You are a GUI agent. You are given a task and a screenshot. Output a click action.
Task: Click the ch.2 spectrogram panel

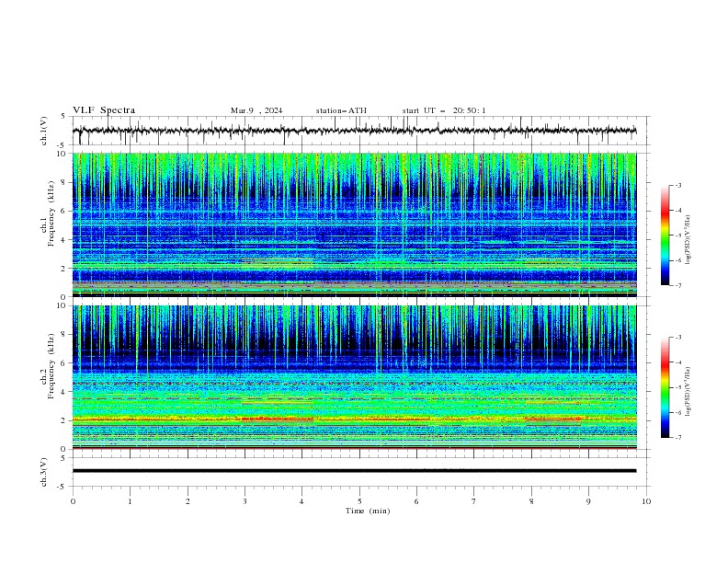(x=355, y=377)
